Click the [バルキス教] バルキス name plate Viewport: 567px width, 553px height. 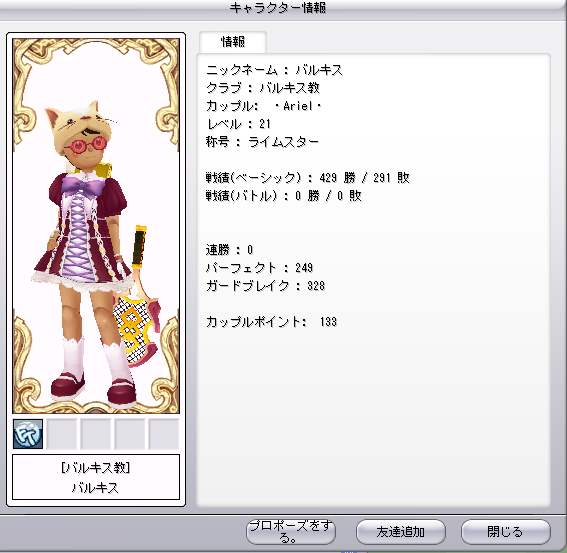[x=96, y=477]
